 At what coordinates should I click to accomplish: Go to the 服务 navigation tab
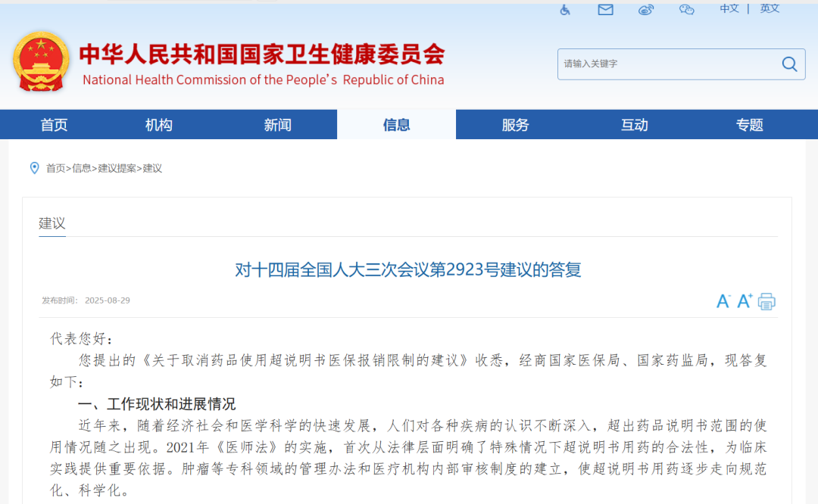click(515, 125)
